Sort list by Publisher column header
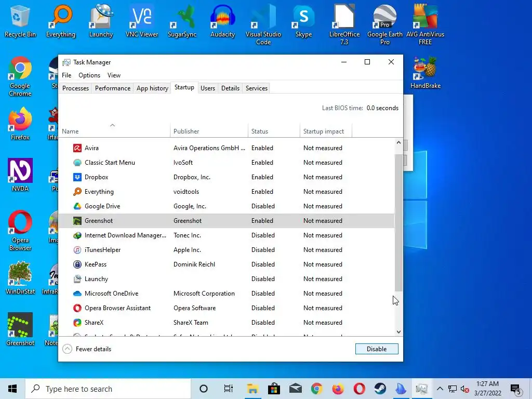Image resolution: width=532 pixels, height=399 pixels. (209, 131)
